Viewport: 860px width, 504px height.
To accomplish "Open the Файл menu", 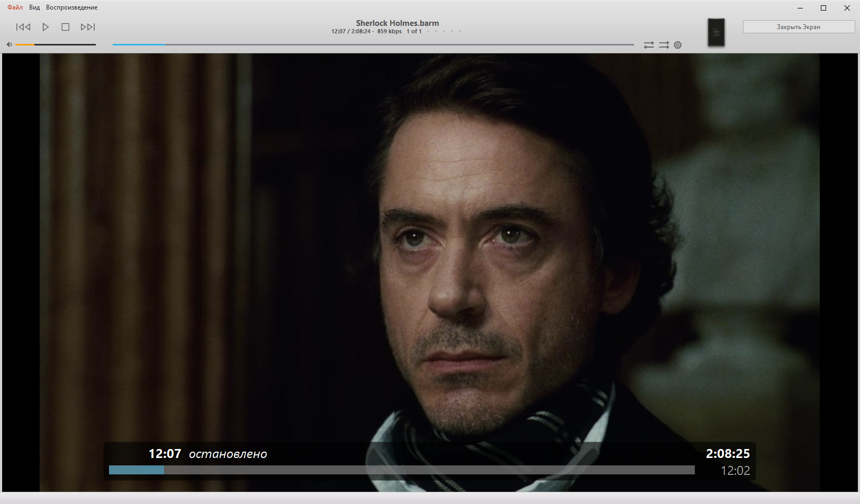I will point(15,7).
